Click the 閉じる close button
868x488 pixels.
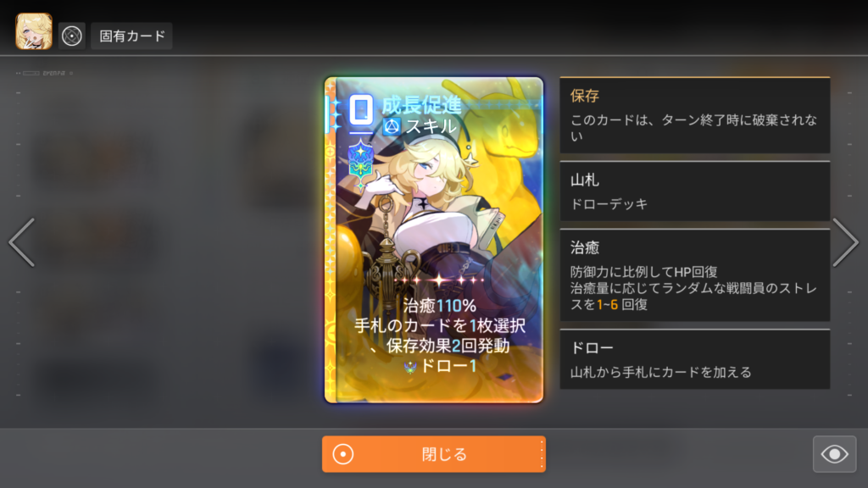[434, 454]
